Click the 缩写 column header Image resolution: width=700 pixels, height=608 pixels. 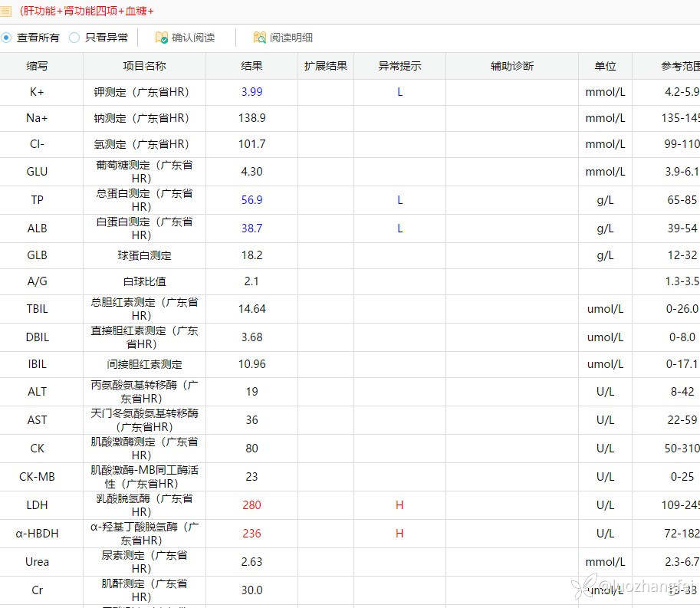[x=37, y=67]
